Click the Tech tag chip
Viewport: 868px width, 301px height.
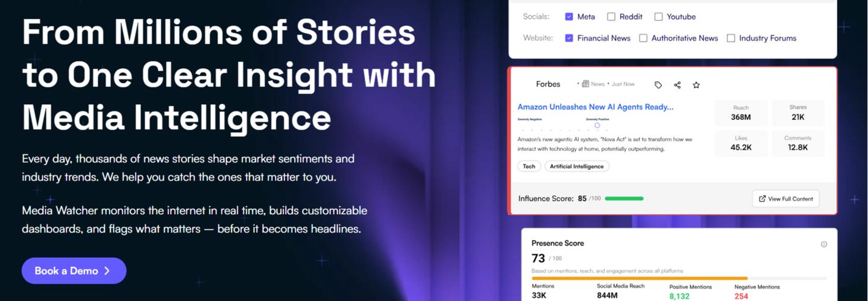529,166
